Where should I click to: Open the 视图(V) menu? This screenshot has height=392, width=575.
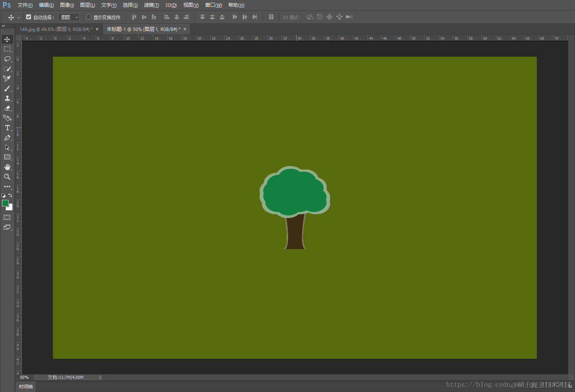(191, 5)
